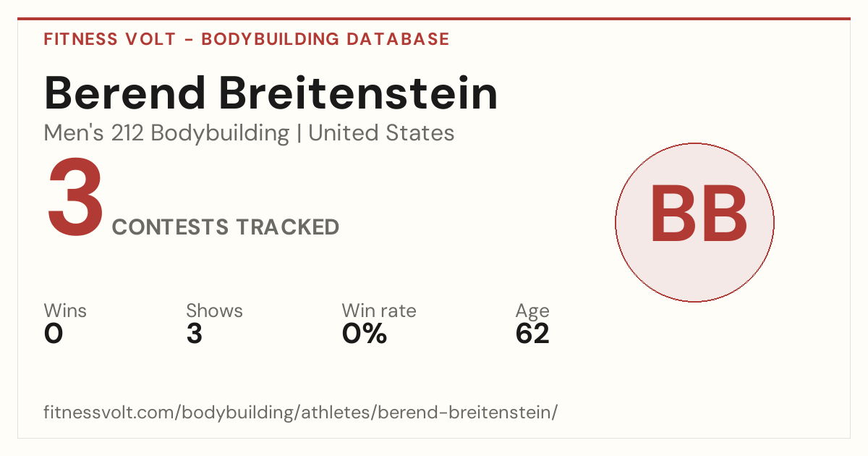Click the Fitness Volt Bodybuilding Database header
The height and width of the screenshot is (456, 868).
[x=247, y=39]
